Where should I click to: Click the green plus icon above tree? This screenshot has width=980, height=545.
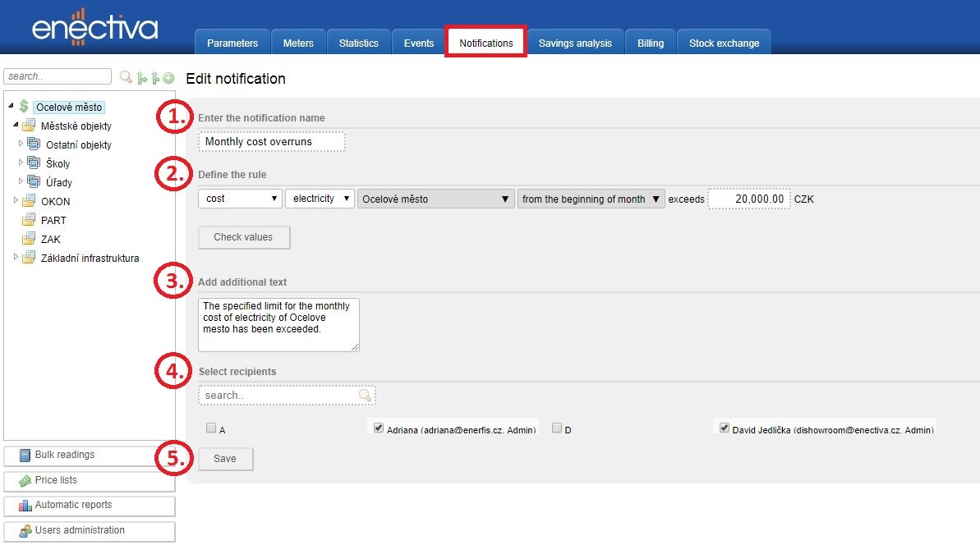coord(168,78)
